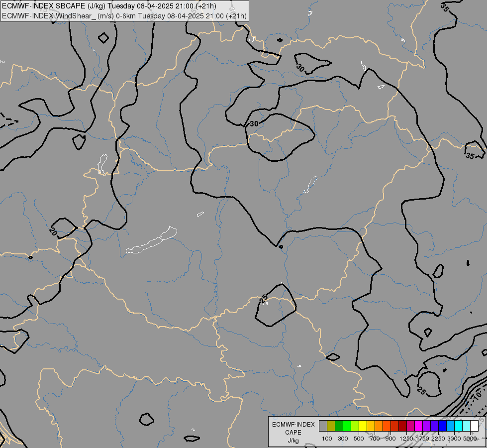The width and height of the screenshot is (487, 448).
Task: Pick the dark maroon red legend swatch
Action: point(402,426)
